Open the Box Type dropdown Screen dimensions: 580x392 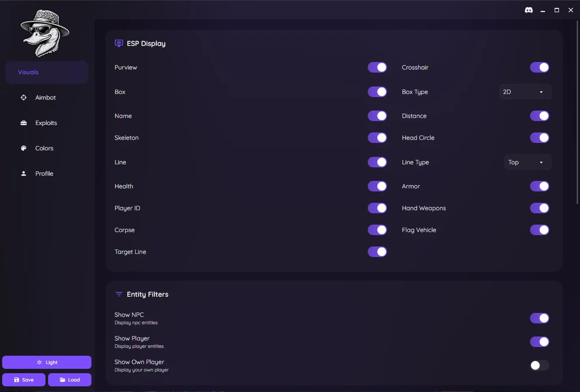click(525, 92)
